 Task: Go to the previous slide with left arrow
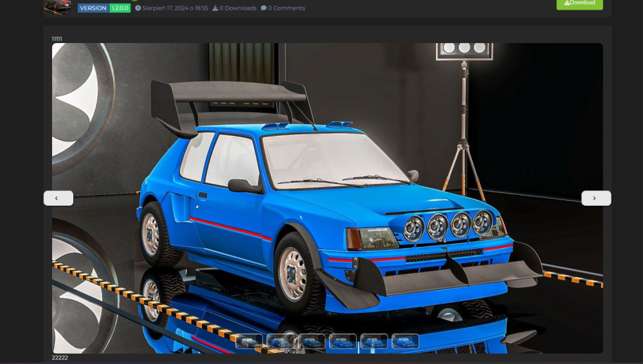58,198
